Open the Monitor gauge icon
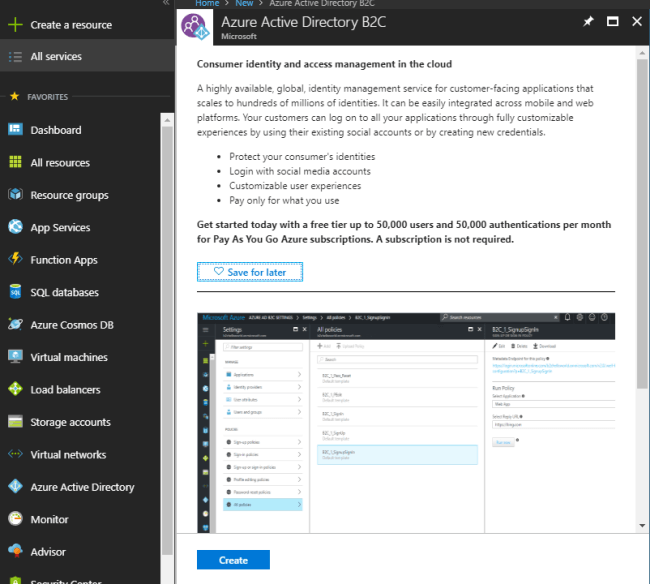Screen dimensions: 650x584 pyautogui.click(x=15, y=519)
